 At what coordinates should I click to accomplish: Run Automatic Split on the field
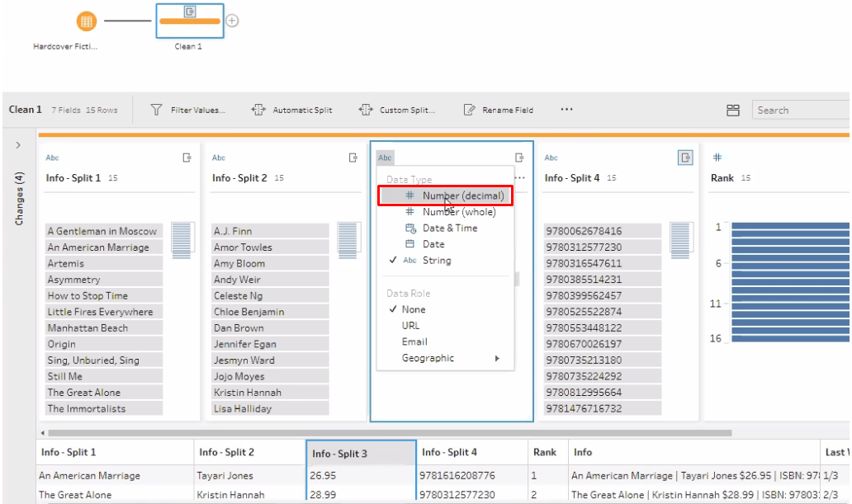[291, 110]
